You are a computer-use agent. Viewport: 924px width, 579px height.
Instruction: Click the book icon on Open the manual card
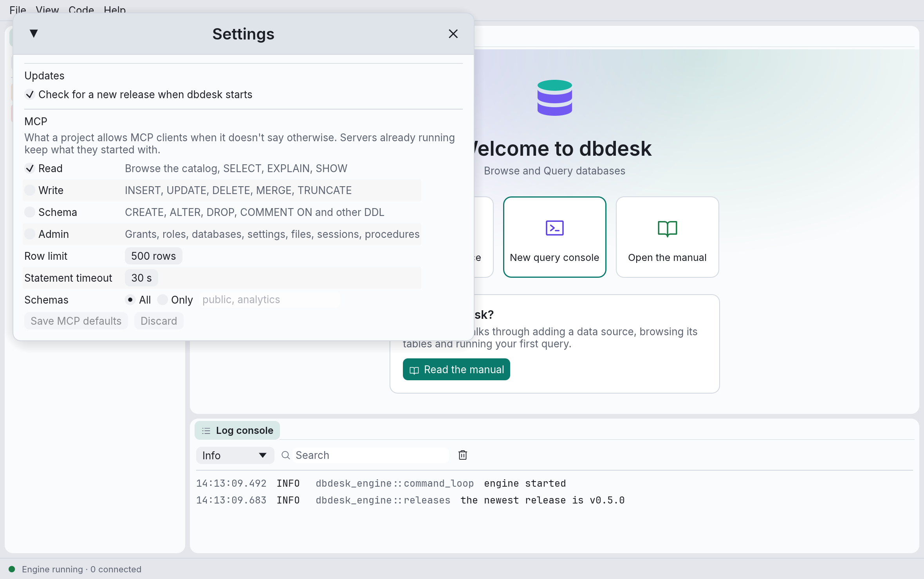pyautogui.click(x=668, y=229)
